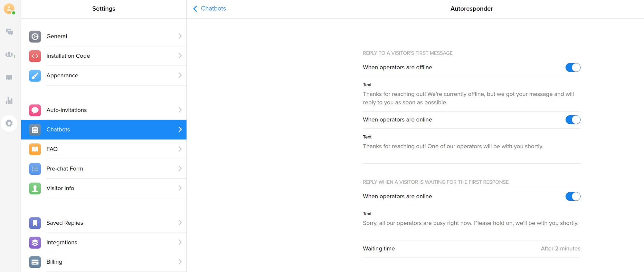644x272 pixels.
Task: Edit the online first-message reply text
Action: click(x=453, y=146)
